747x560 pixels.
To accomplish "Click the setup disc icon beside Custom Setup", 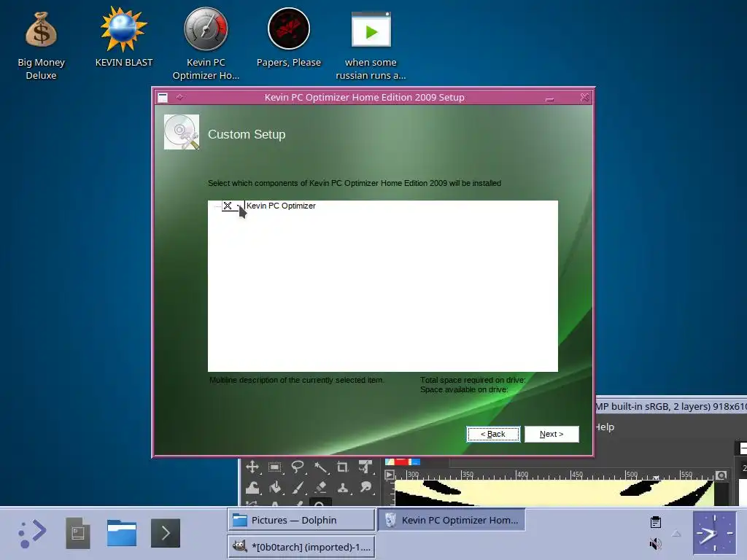I will click(182, 132).
